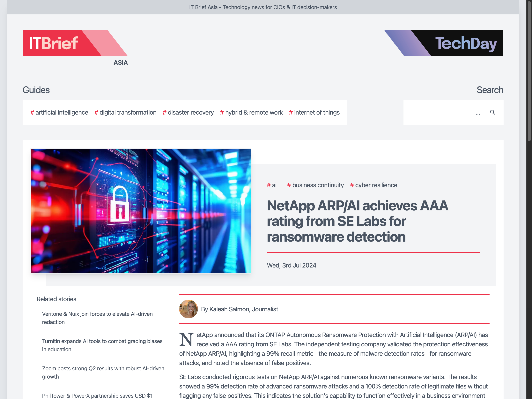Click the Search section heading

pyautogui.click(x=490, y=90)
